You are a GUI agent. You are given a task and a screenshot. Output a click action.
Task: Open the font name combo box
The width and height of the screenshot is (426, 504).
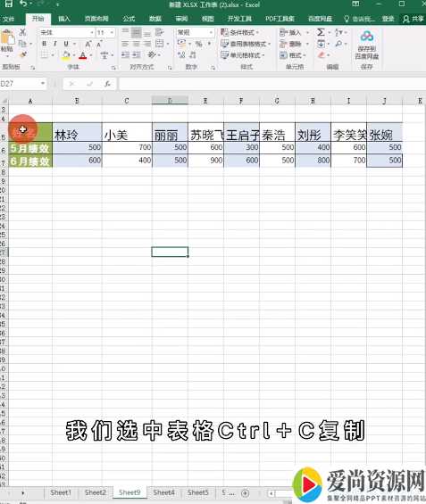(x=67, y=32)
